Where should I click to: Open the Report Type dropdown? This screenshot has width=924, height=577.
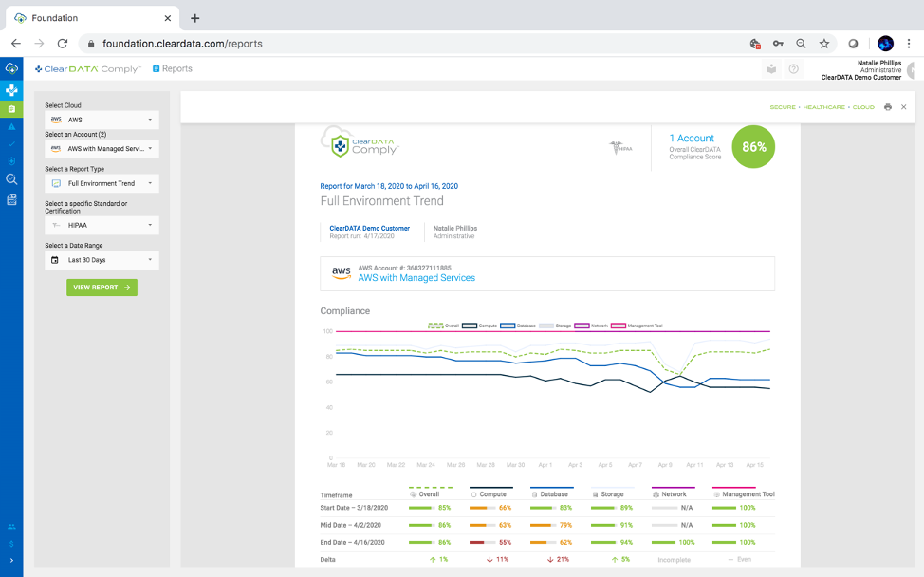point(102,183)
